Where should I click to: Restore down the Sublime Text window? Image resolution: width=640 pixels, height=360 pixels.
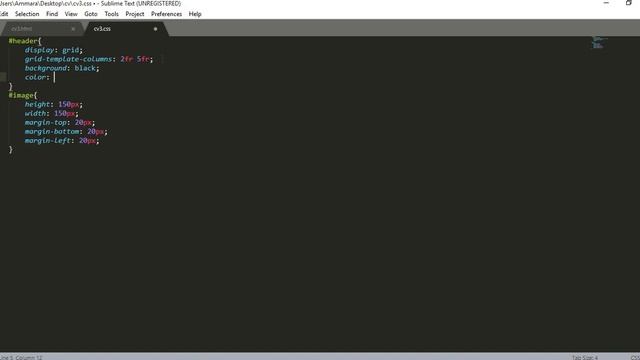click(629, 3)
